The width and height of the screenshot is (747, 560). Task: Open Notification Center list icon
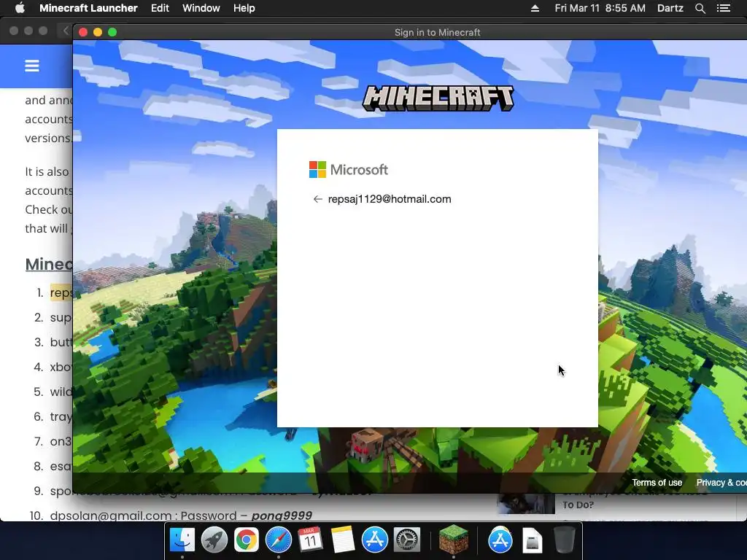coord(723,8)
